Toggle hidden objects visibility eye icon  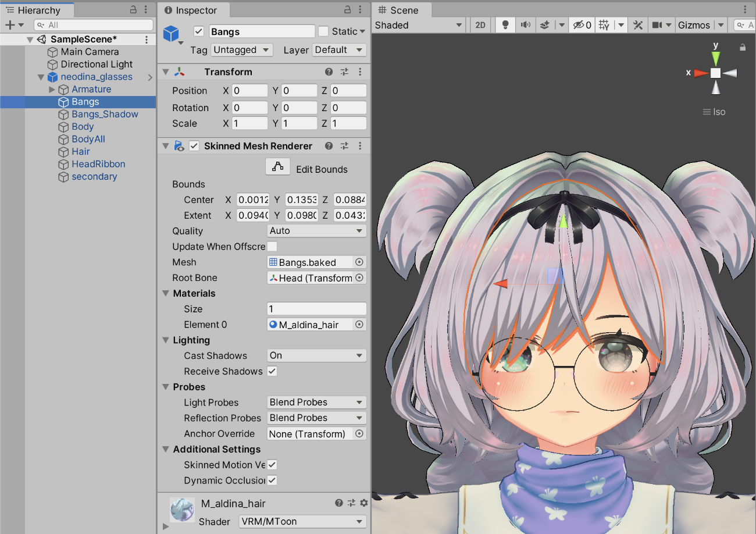coord(582,25)
